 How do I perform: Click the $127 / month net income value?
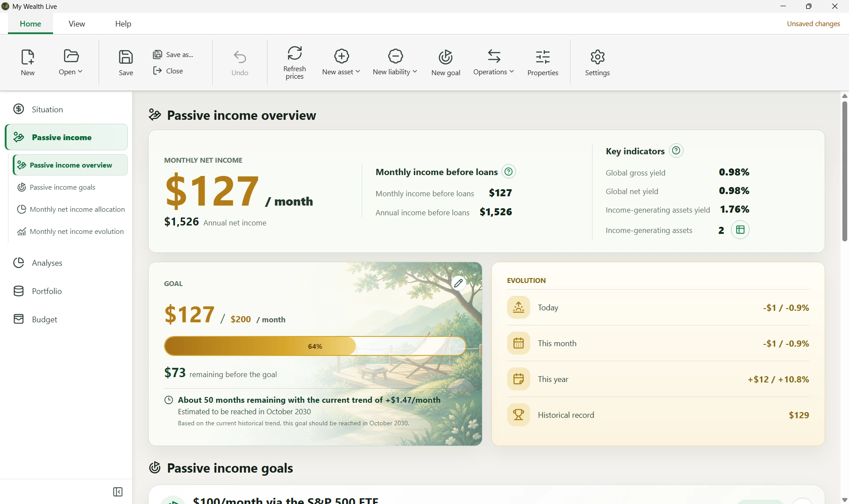[x=239, y=191]
